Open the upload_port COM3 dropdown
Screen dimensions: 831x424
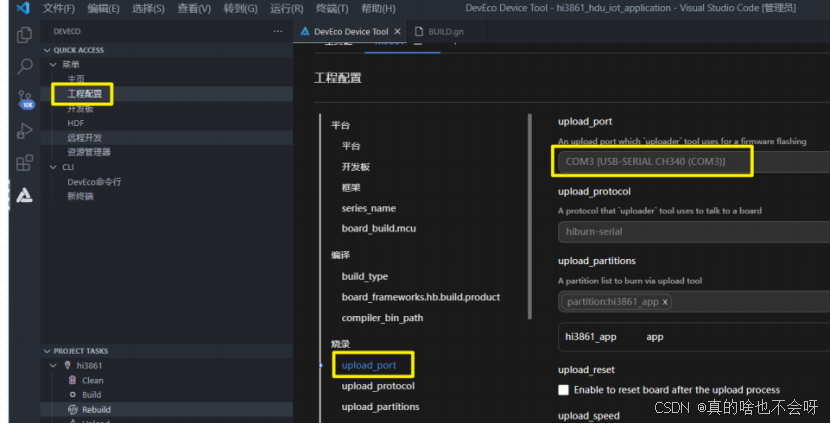[x=694, y=162]
